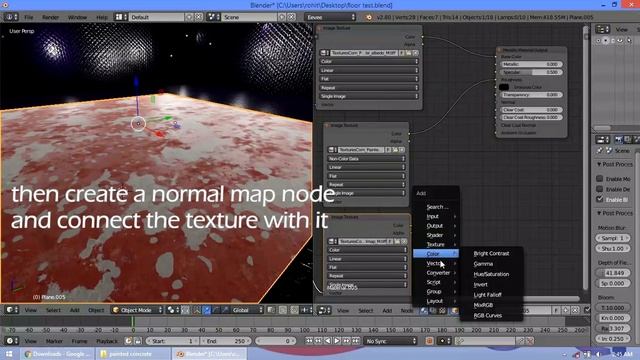Image resolution: width=640 pixels, height=360 pixels.
Task: Click the texture nodes icon
Action: [442, 311]
